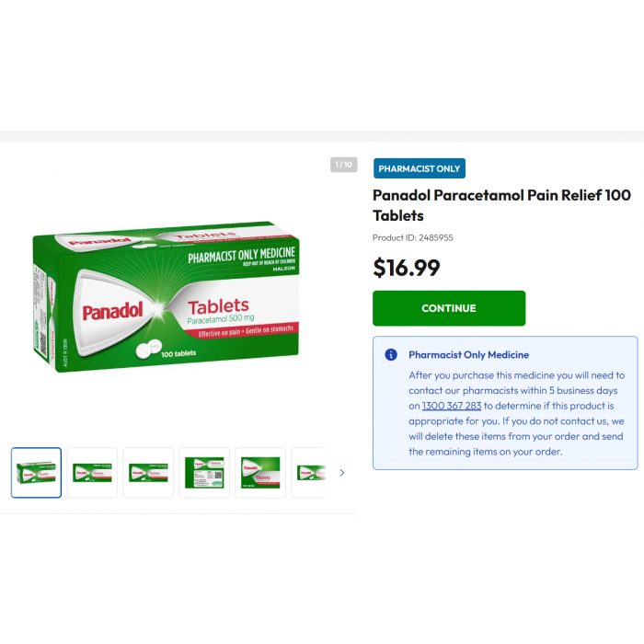
Task: Click the 1/10 image counter badge
Action: 344,165
